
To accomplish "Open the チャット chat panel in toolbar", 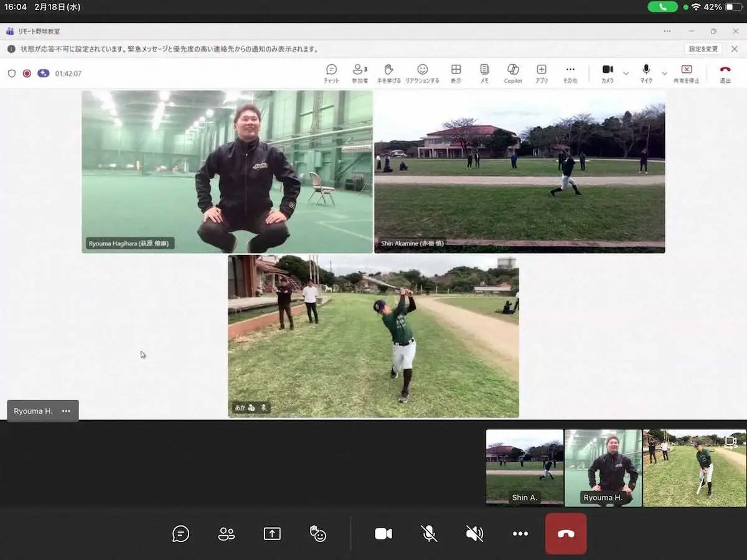I will pyautogui.click(x=331, y=73).
